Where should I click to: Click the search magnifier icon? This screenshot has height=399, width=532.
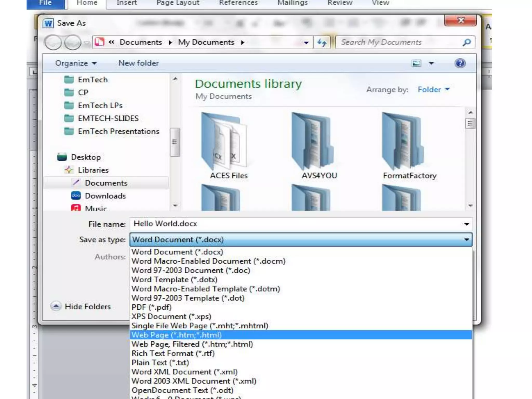point(467,42)
